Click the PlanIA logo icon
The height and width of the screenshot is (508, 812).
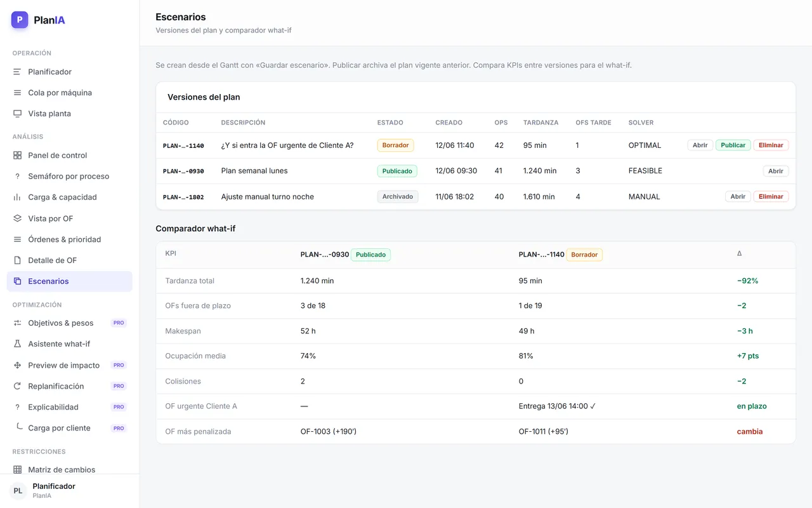[x=20, y=20]
